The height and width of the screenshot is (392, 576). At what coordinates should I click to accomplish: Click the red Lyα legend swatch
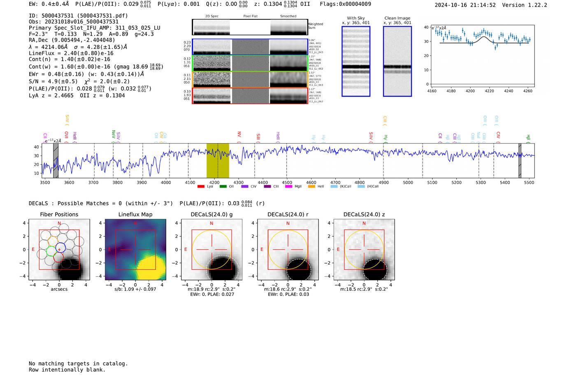(201, 187)
